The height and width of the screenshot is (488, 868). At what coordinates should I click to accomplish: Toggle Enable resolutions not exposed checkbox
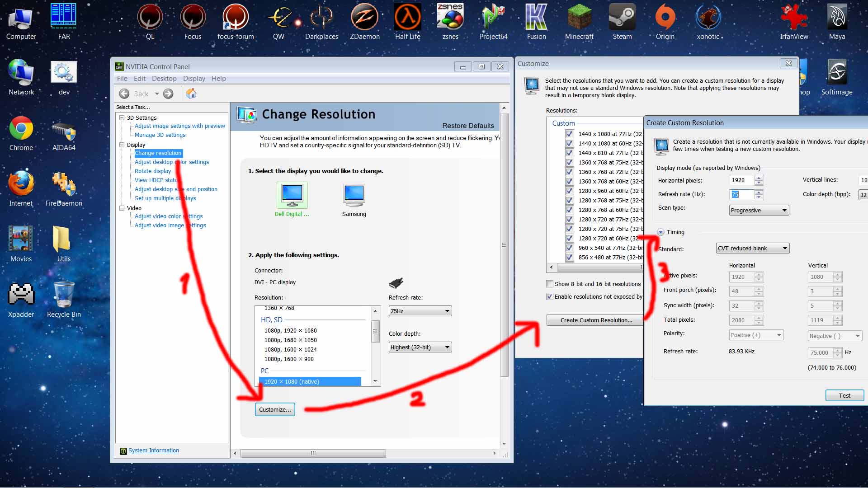(550, 296)
